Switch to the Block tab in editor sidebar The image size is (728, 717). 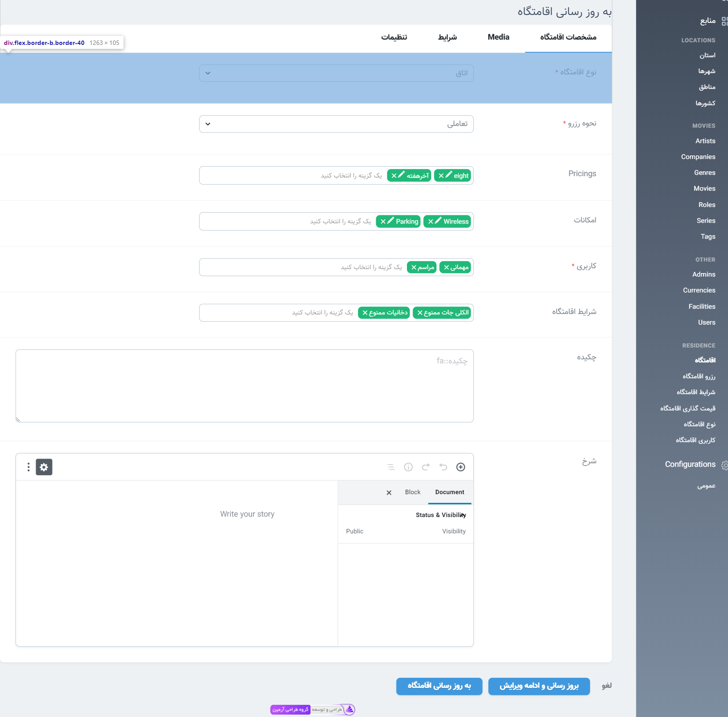pos(413,492)
